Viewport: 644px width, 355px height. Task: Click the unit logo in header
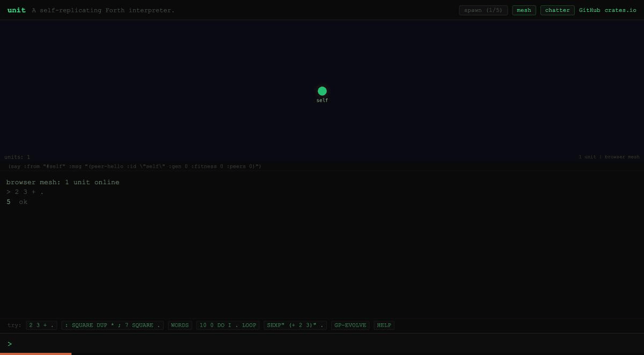[17, 10]
